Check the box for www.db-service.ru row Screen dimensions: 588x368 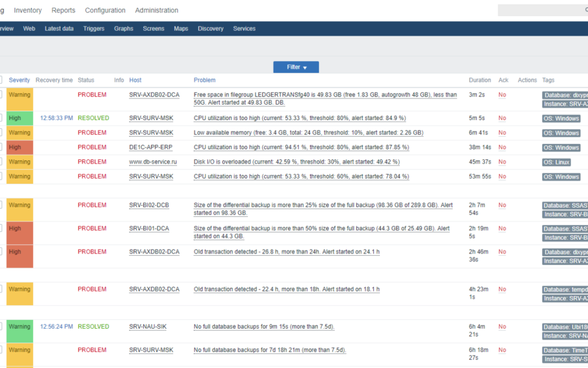point(1,162)
